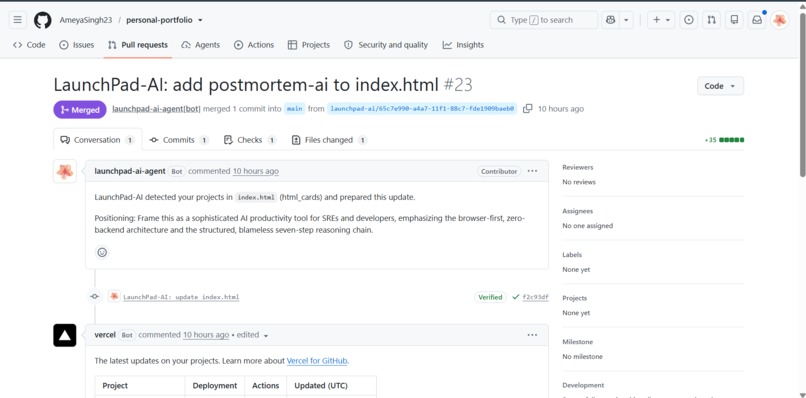Open the vercel commenter name link
806x398 pixels.
105,335
